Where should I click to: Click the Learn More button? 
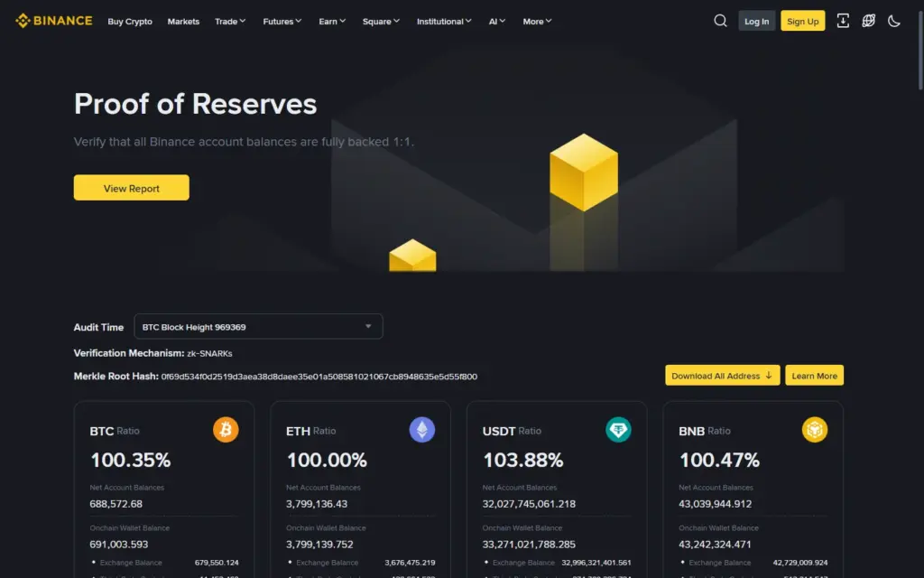[815, 375]
